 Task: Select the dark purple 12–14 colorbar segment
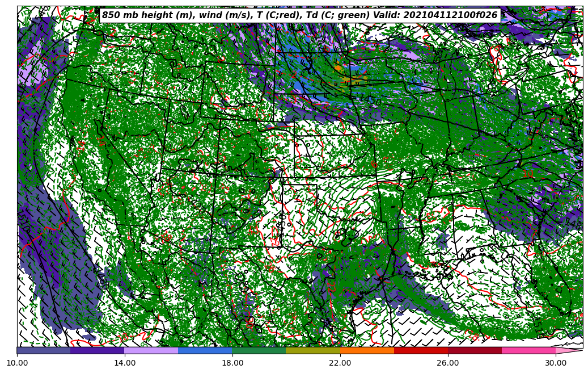[98, 350]
